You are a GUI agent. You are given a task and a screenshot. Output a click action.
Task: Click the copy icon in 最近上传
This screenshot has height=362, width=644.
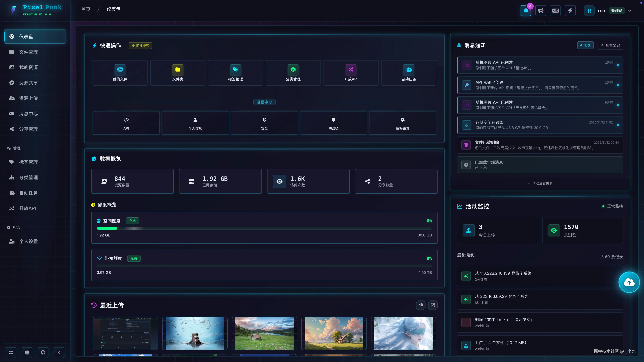tap(421, 305)
